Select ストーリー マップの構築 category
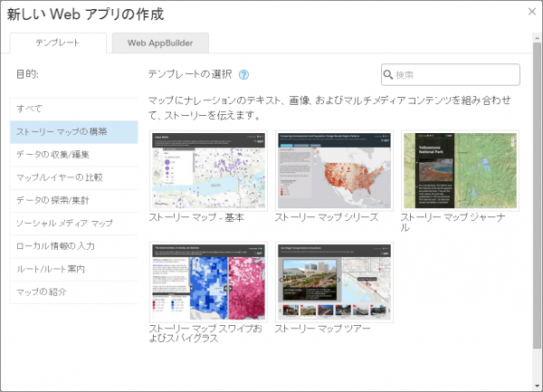Viewport: 543px width, 392px height. (x=74, y=131)
